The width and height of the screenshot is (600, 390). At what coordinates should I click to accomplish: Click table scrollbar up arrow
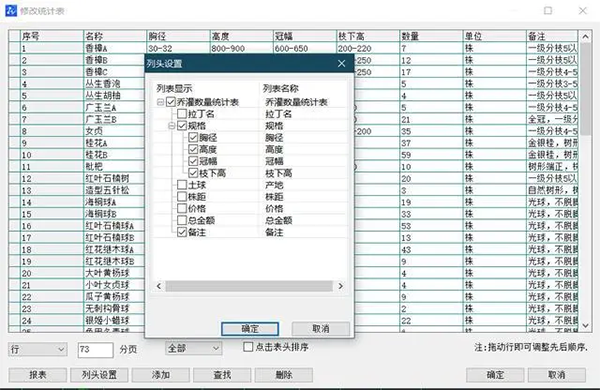[585, 37]
